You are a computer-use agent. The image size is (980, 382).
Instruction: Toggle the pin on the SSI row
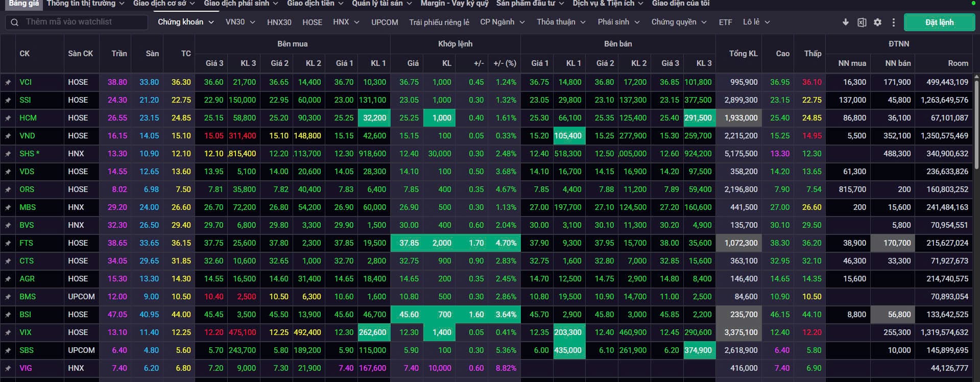(x=8, y=100)
